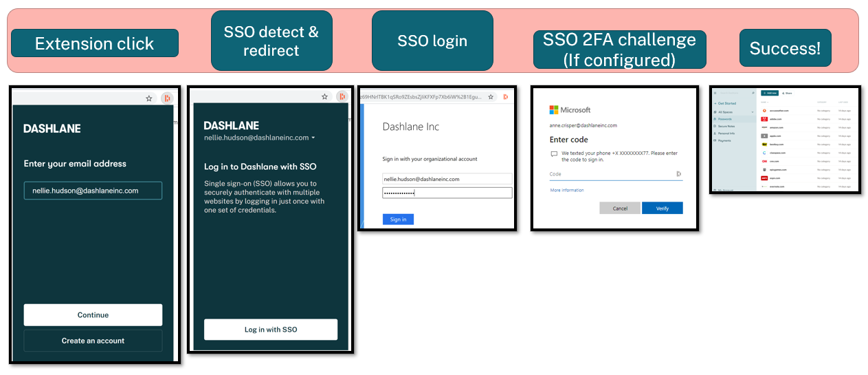868x375 pixels.
Task: Click the Last used column header
Action: (x=843, y=102)
